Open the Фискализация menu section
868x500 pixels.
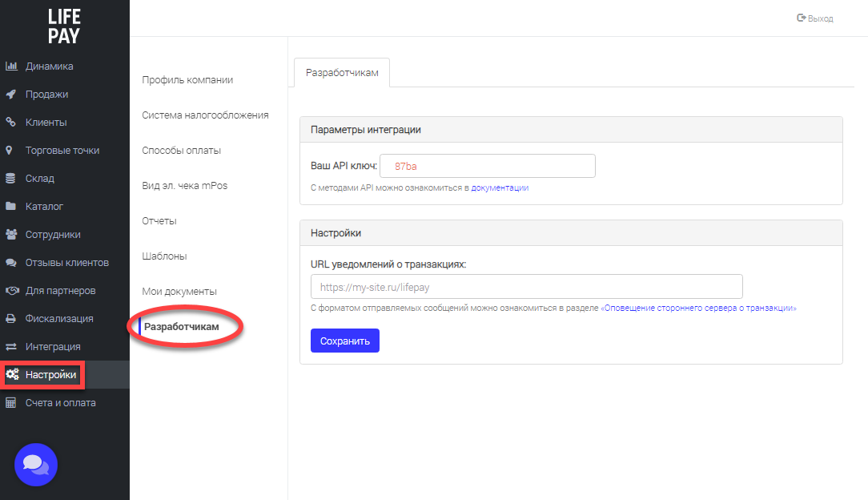click(x=59, y=318)
